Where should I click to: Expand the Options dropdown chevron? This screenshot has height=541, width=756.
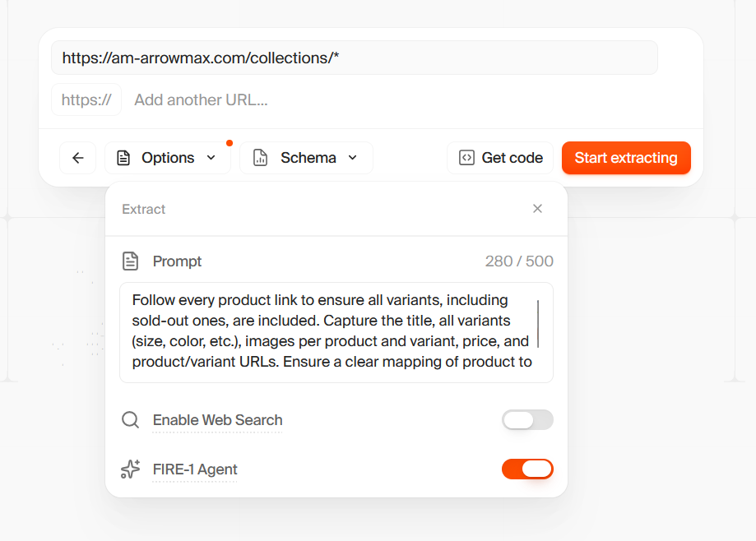point(211,158)
